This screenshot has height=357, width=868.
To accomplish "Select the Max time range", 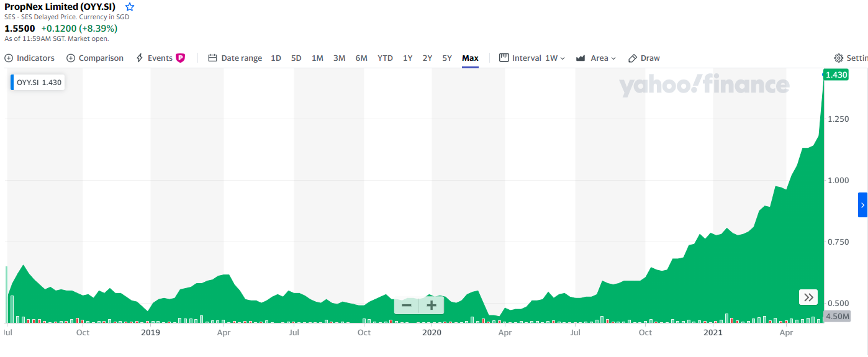I will (x=470, y=58).
